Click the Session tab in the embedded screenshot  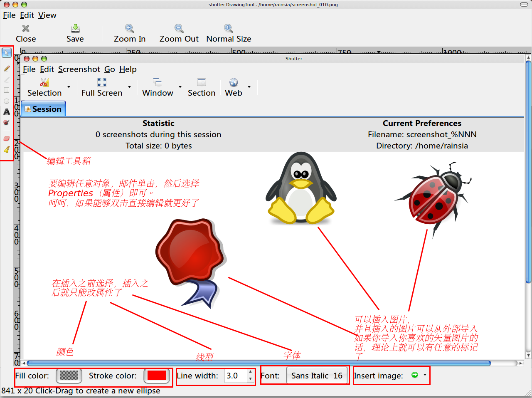click(x=43, y=109)
